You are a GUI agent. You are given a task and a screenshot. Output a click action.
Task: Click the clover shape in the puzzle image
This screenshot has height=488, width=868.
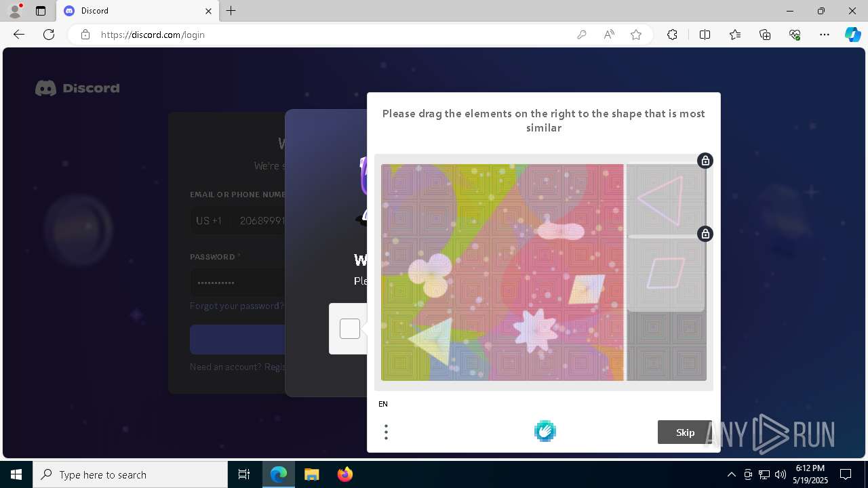(x=430, y=274)
